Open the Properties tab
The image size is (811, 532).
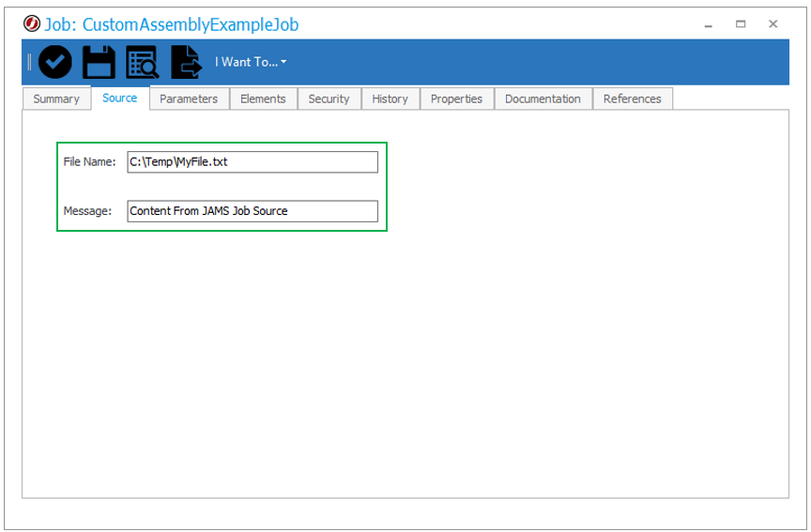click(457, 99)
